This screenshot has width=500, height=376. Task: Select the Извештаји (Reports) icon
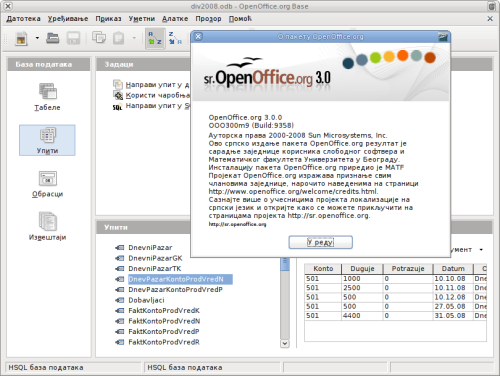47,226
